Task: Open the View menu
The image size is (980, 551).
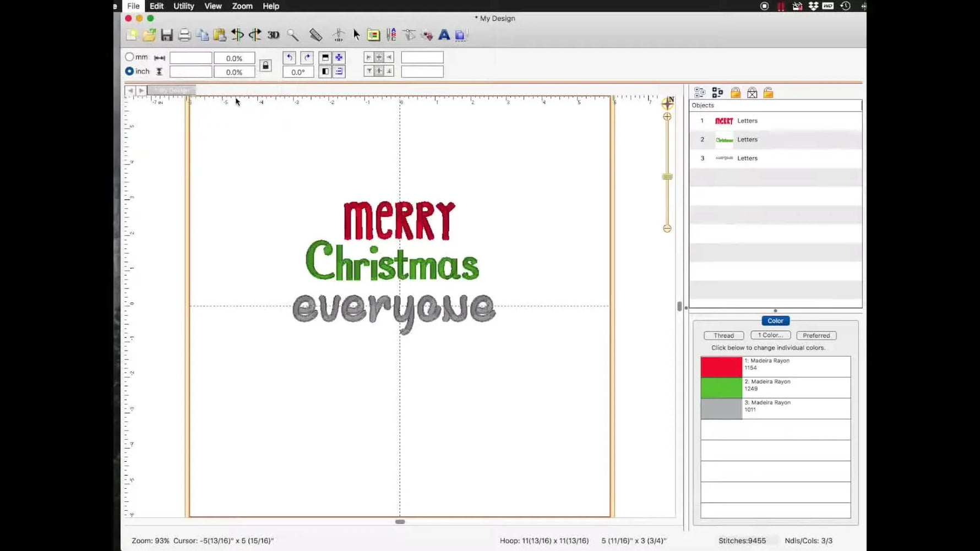Action: (x=213, y=6)
